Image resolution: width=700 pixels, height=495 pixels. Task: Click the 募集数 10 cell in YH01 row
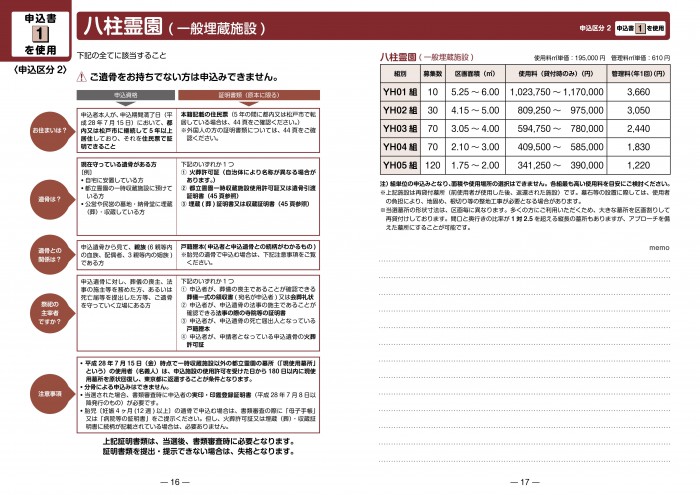point(433,92)
